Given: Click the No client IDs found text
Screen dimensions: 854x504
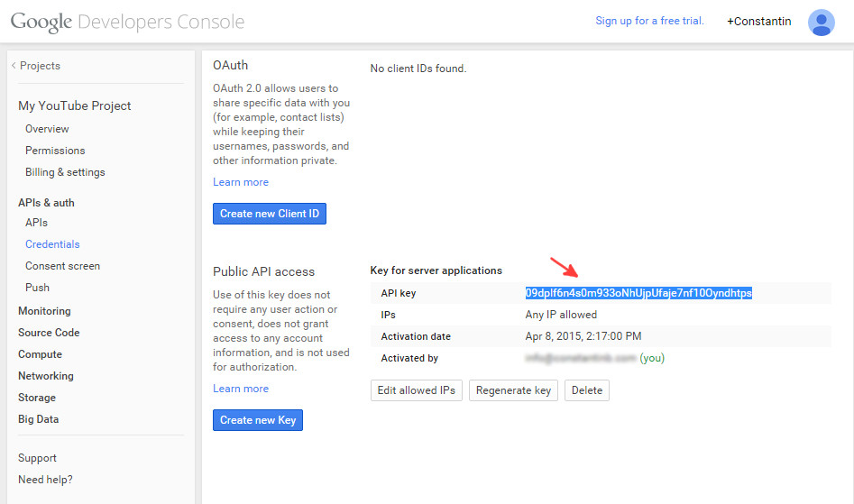Looking at the screenshot, I should tap(418, 69).
